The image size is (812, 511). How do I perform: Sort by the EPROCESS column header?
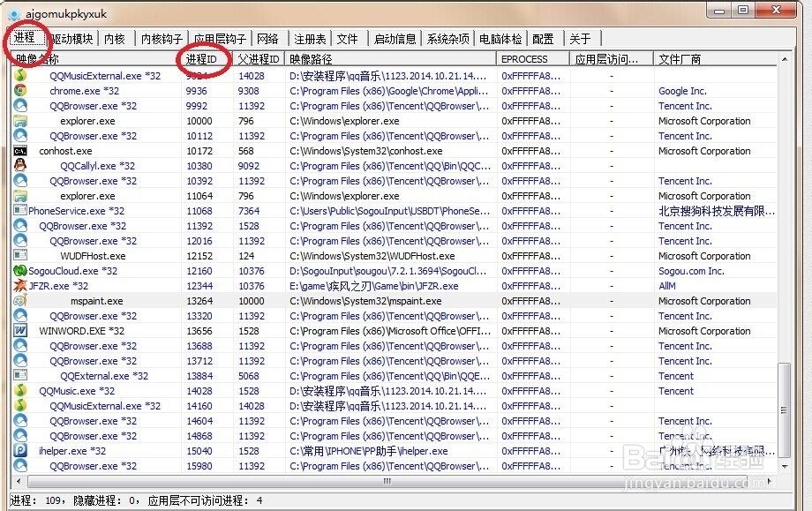[533, 59]
